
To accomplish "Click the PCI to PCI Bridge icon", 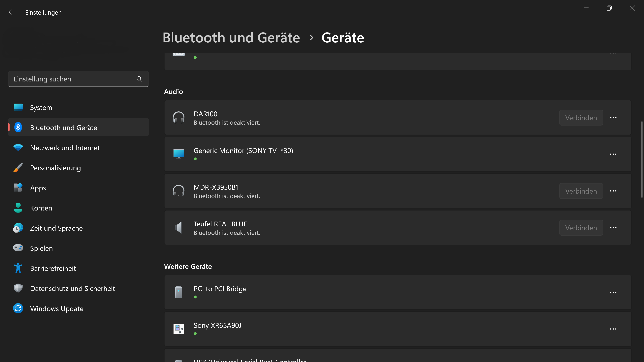I will pos(178,292).
